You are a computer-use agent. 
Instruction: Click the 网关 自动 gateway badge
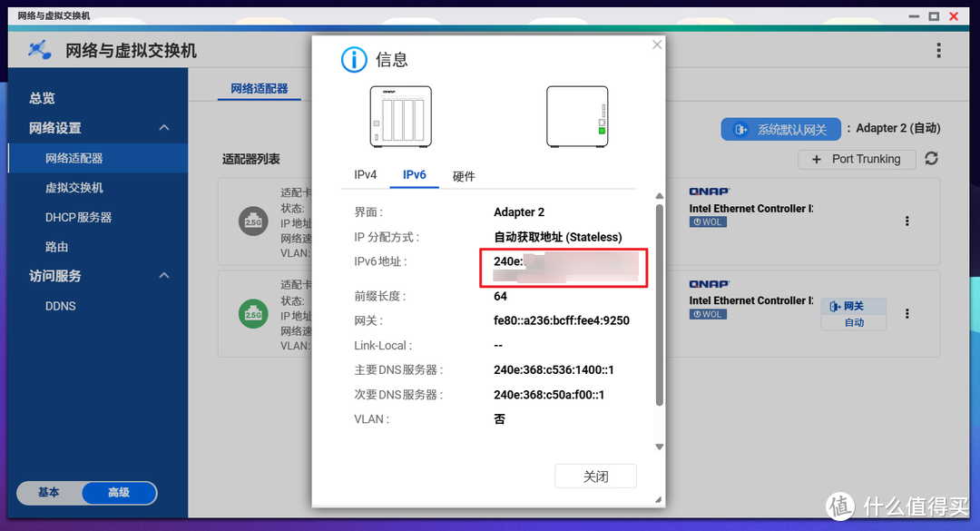click(x=854, y=314)
